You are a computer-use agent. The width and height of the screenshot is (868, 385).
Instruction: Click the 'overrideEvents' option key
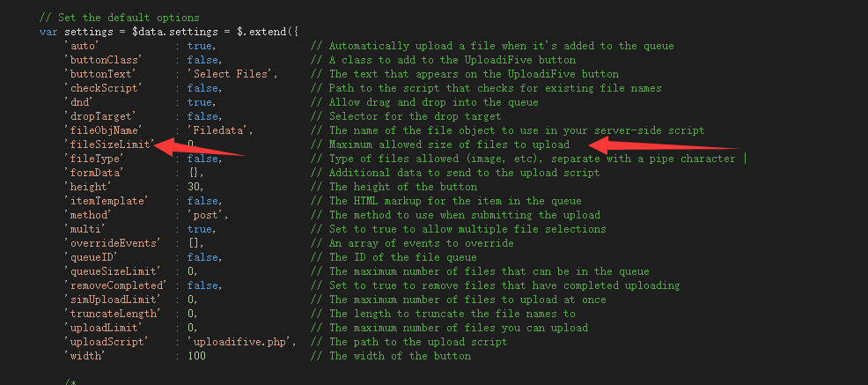[x=111, y=243]
